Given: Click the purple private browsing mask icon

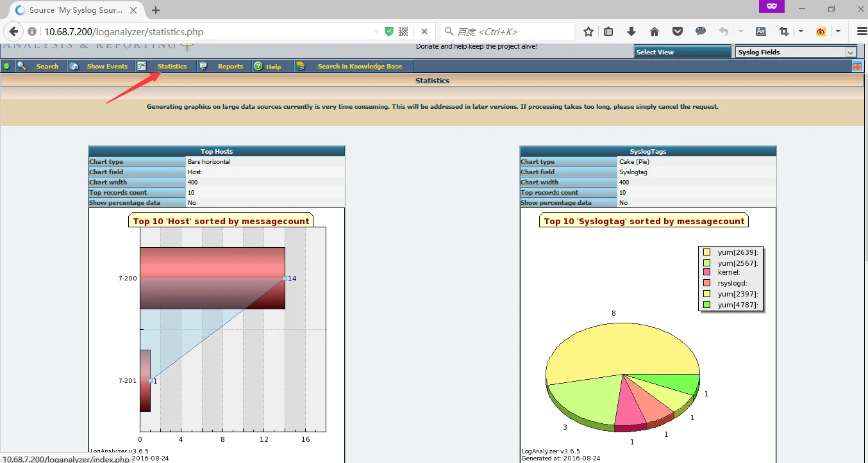Looking at the screenshot, I should tap(772, 6).
